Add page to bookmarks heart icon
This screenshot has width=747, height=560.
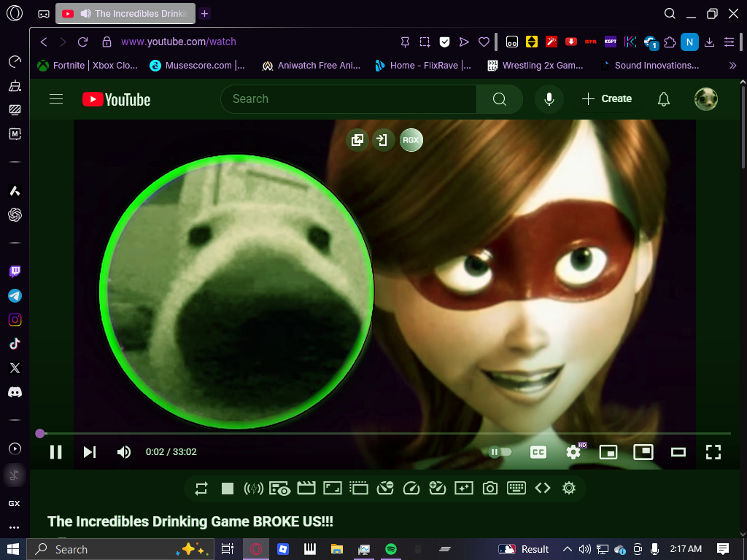484,42
